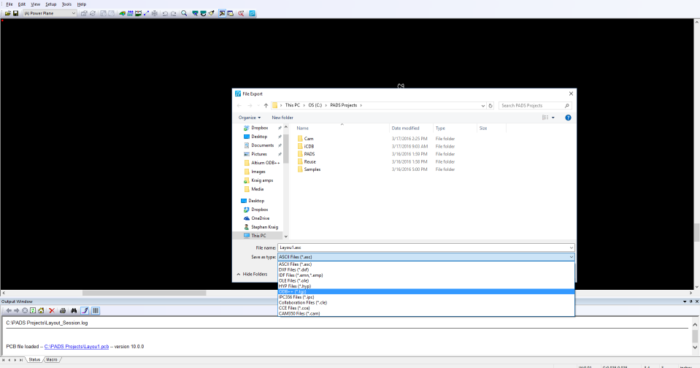The image size is (700, 368).
Task: Click the Forward arrow in Output Window toolbar
Action: 17,310
